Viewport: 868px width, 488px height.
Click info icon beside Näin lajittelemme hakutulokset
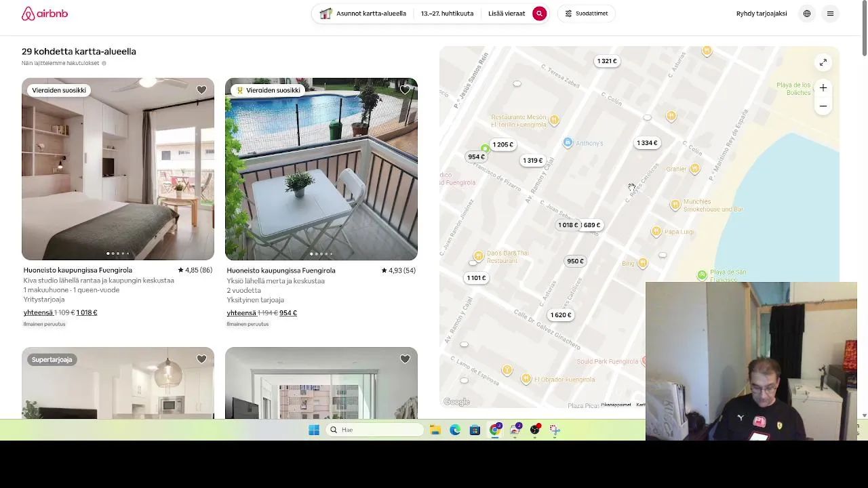click(x=104, y=63)
